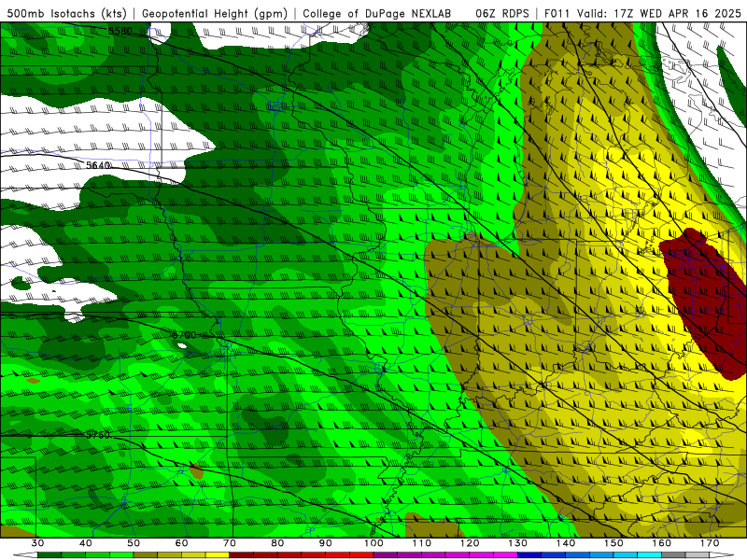Image resolution: width=747 pixels, height=560 pixels.
Task: Click the 70 value on the color scale
Action: click(230, 543)
